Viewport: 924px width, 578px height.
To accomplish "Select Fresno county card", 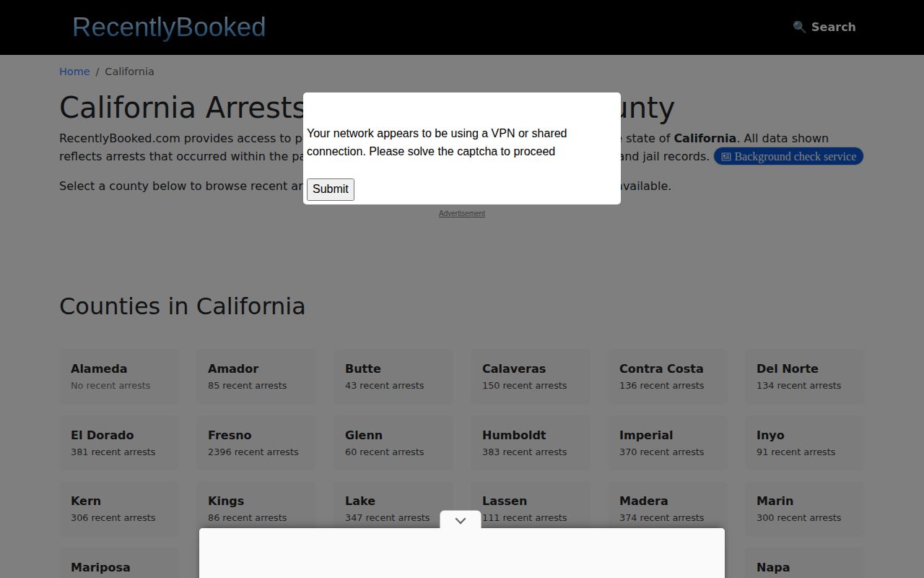I will point(256,443).
